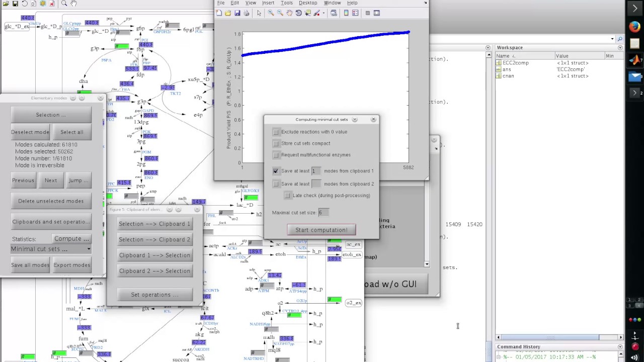Screen dimensions: 644x362
Task: Check Save at least modes from clipboard 2
Action: [x=276, y=184]
